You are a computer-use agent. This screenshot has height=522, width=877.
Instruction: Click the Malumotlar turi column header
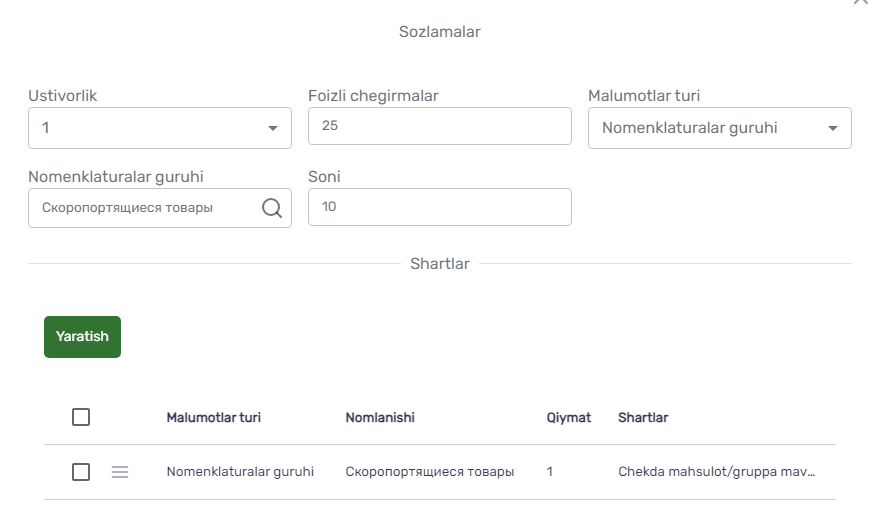214,417
